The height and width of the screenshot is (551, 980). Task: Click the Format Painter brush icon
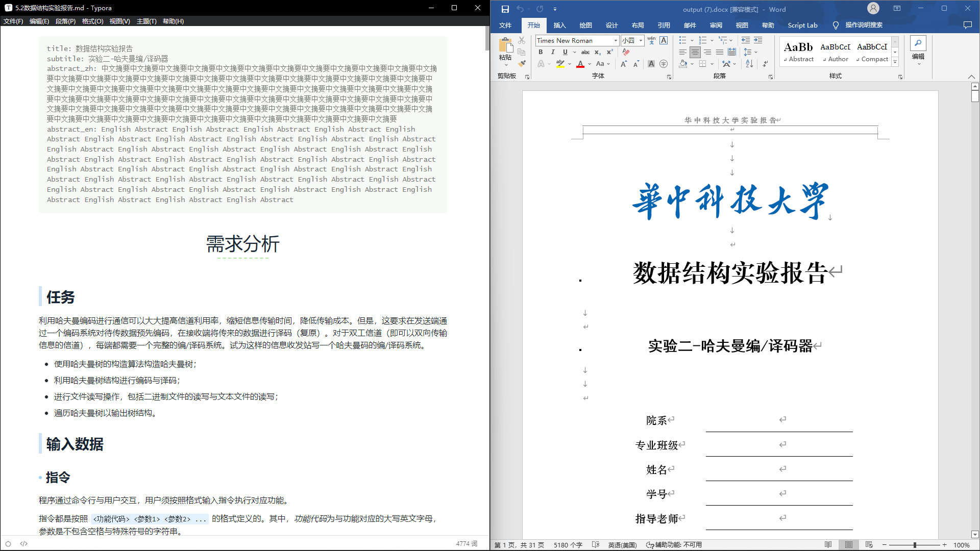click(522, 64)
